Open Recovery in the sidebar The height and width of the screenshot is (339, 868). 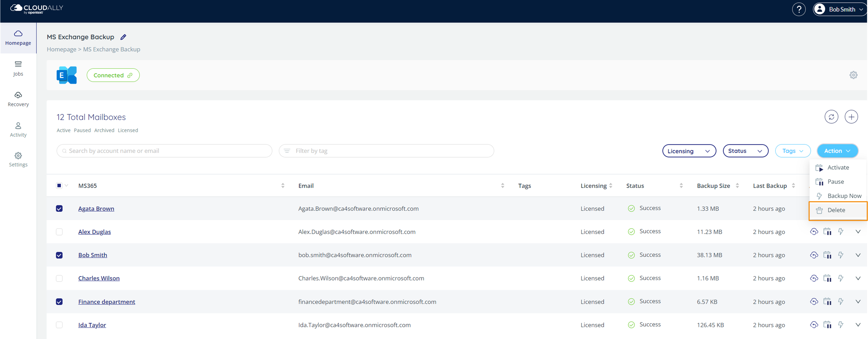(18, 99)
